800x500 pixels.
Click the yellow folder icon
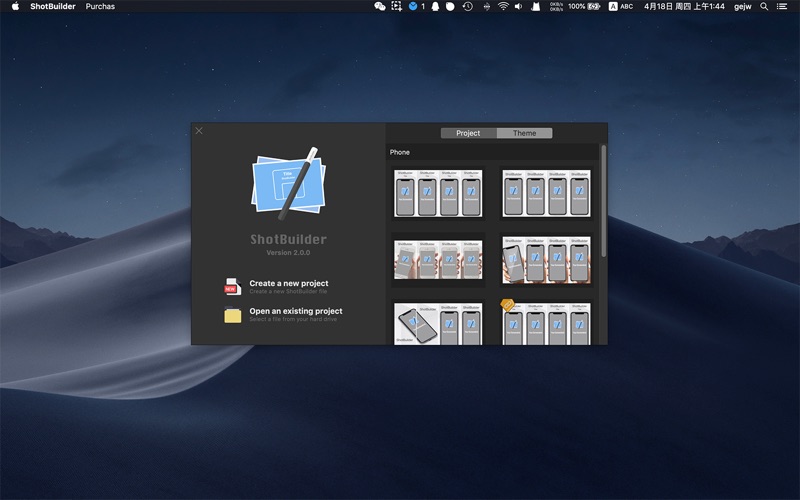(232, 315)
